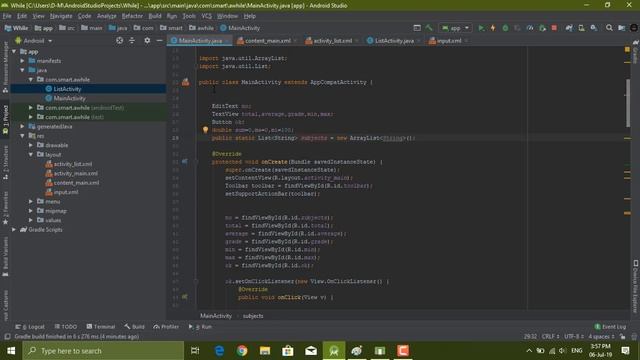Change the UTF-8 encoding in the status bar
The image size is (640, 360).
click(574, 336)
